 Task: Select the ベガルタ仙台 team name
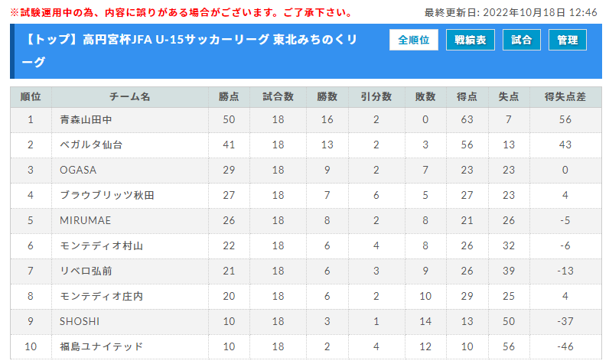coord(91,145)
